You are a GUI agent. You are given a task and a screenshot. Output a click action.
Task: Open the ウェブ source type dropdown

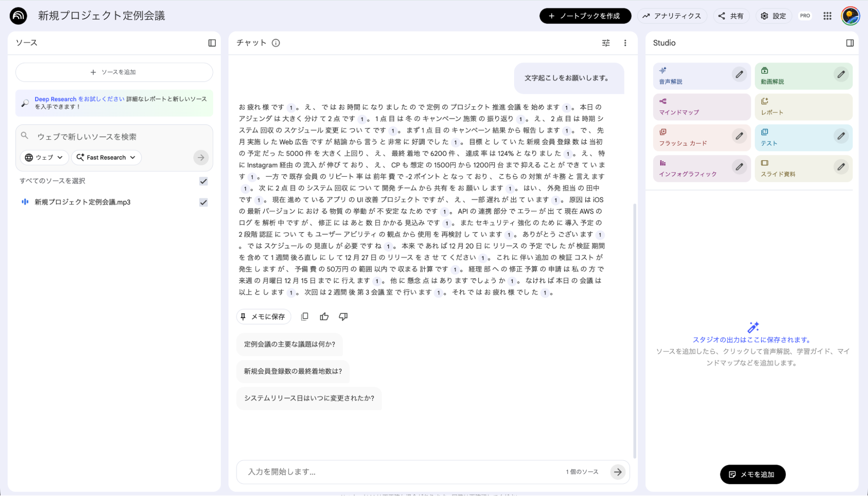click(x=44, y=158)
